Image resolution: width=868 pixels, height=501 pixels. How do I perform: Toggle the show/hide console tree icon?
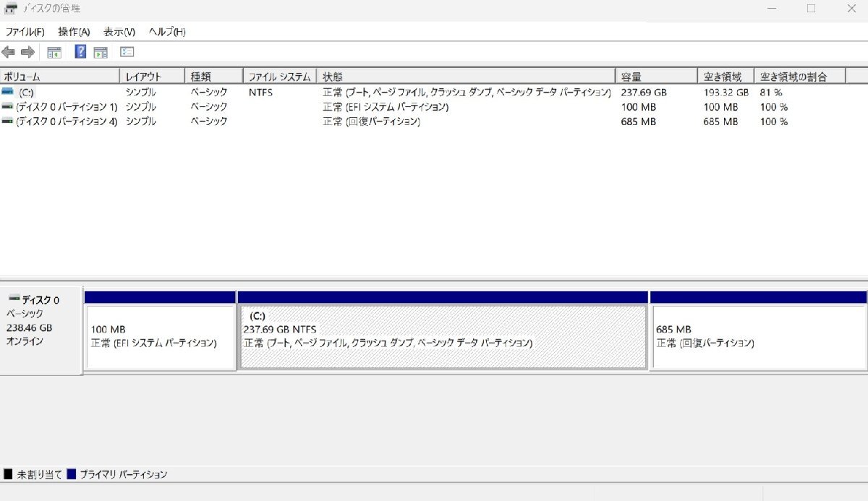coord(54,52)
